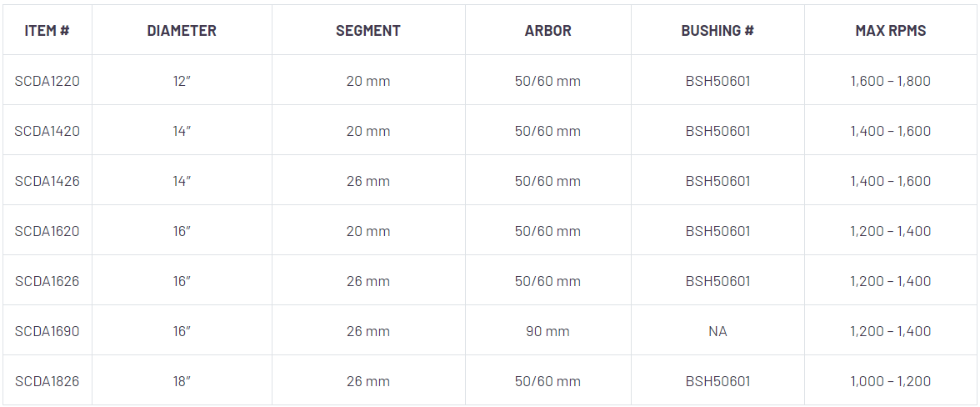Screen dimensions: 980x407
Task: Click the DIAMETER column header
Action: pyautogui.click(x=182, y=31)
